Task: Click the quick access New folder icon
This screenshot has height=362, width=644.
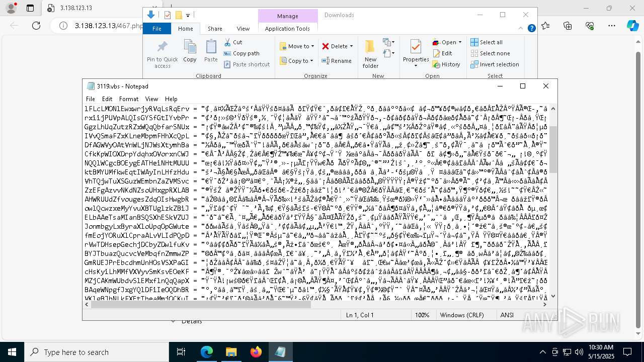Action: [178, 15]
